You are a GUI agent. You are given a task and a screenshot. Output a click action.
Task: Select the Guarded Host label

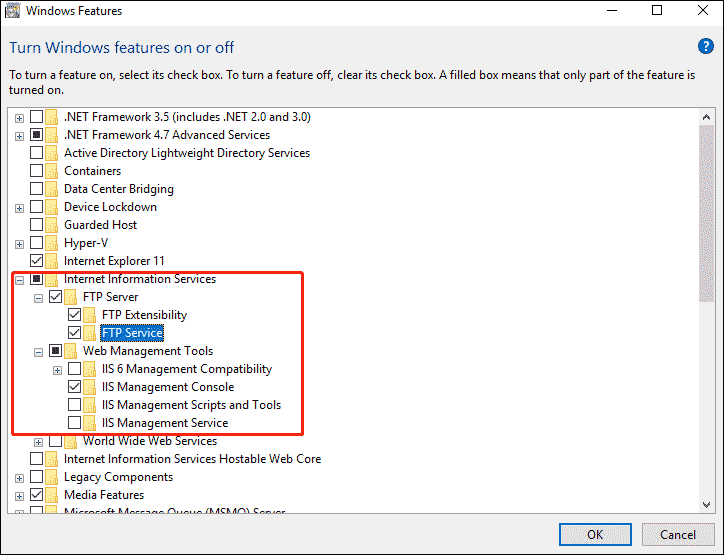pyautogui.click(x=100, y=225)
